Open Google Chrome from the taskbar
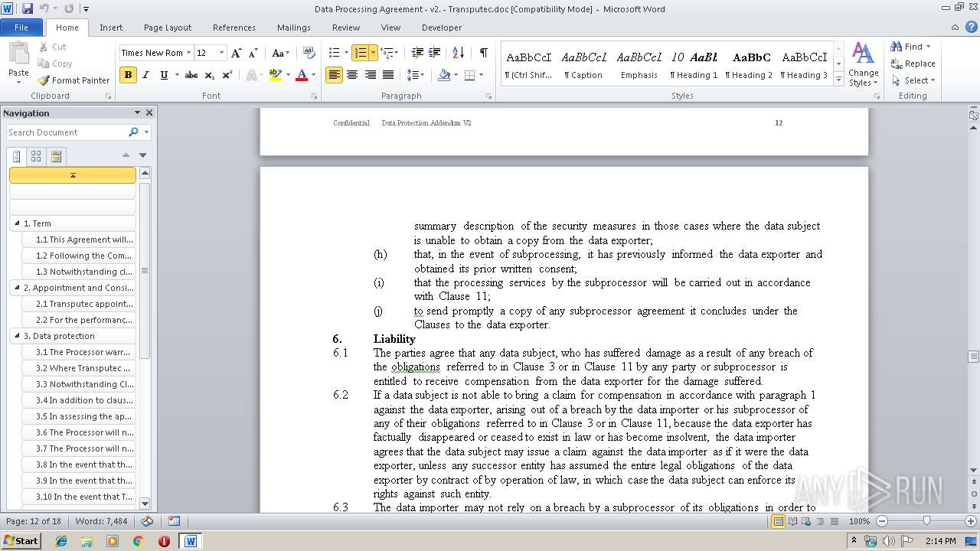 coord(138,541)
